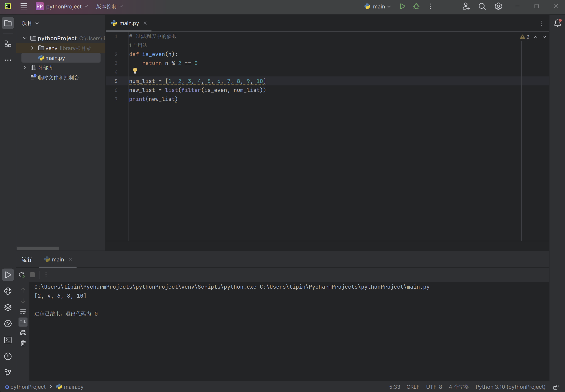The width and height of the screenshot is (565, 392).
Task: Open Run panel more options
Action: pos(46,275)
